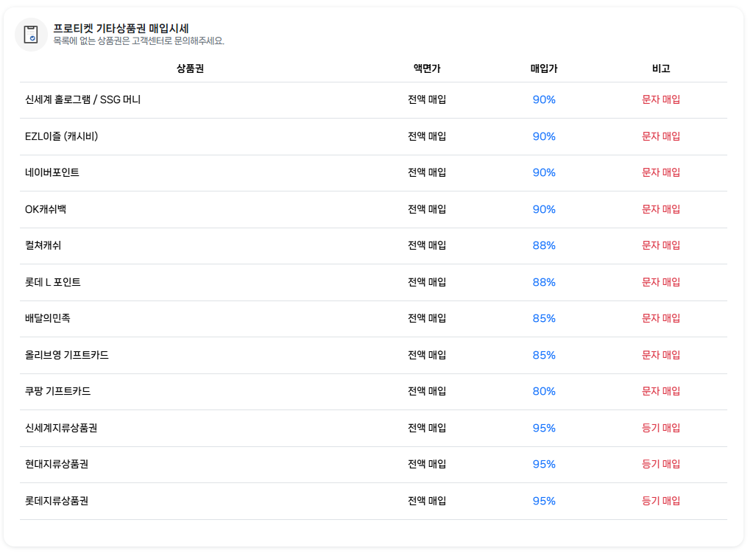The width and height of the screenshot is (756, 559).
Task: Click the 프로티켓 기타상품권 매입시세 title
Action: click(x=121, y=29)
